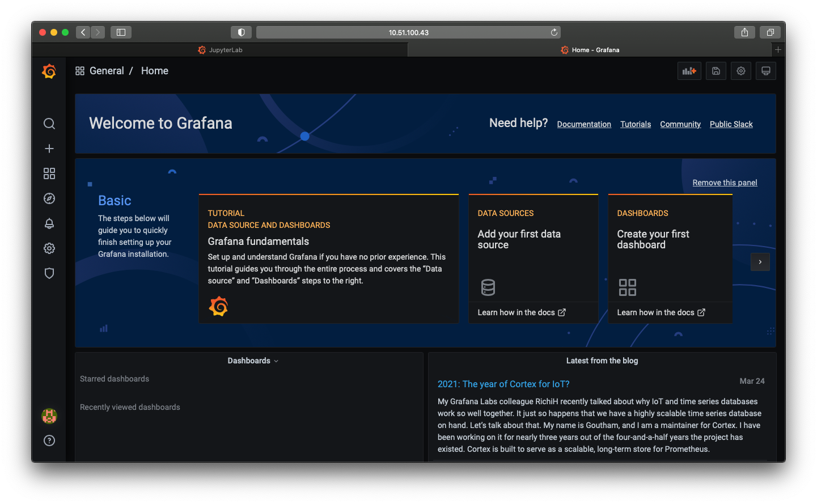817x504 pixels.
Task: Open the user profile avatar icon
Action: pos(49,416)
